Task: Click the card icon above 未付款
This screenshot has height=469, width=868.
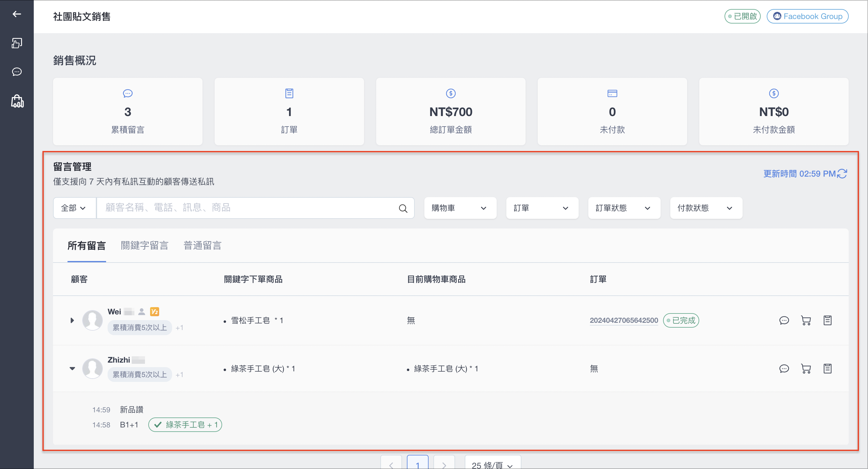Action: (x=612, y=93)
